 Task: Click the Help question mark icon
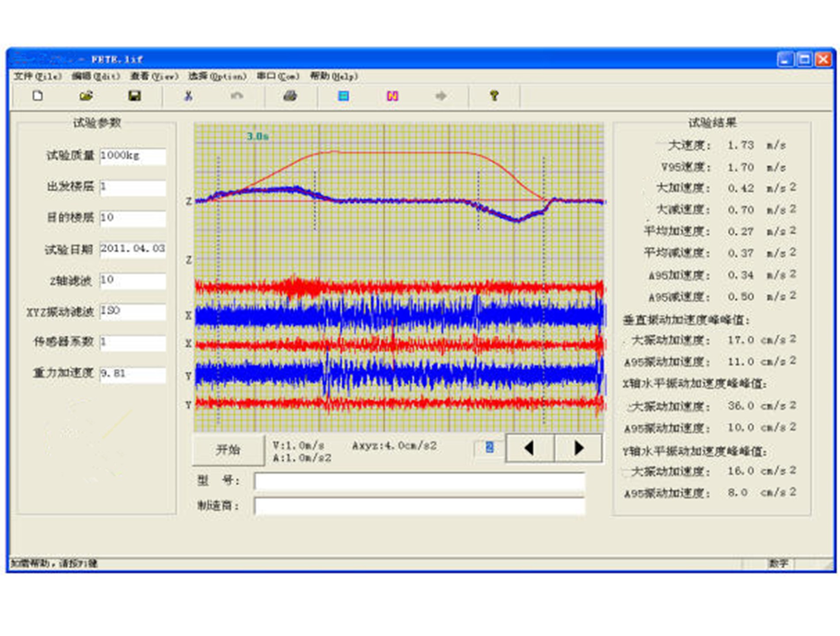(x=494, y=96)
